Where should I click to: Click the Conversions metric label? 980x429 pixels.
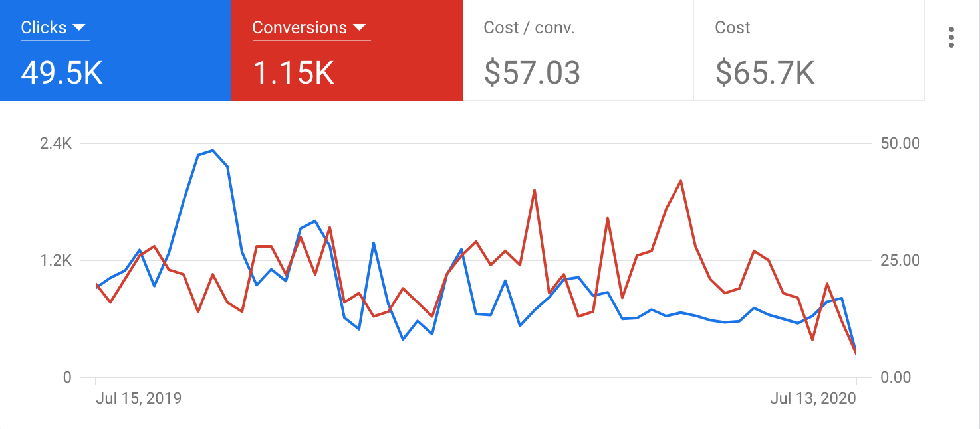pos(299,28)
